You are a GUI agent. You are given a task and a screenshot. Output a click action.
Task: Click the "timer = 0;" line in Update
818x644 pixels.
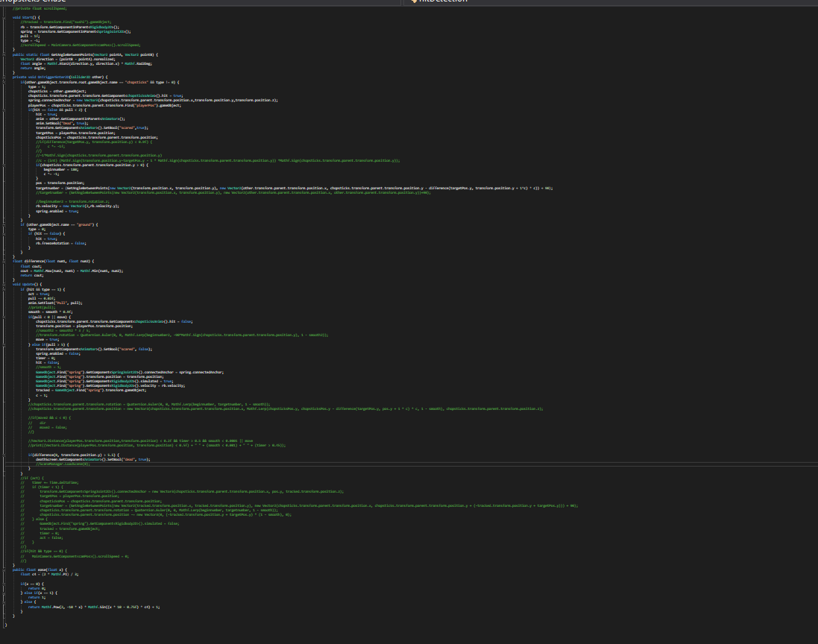click(45, 359)
